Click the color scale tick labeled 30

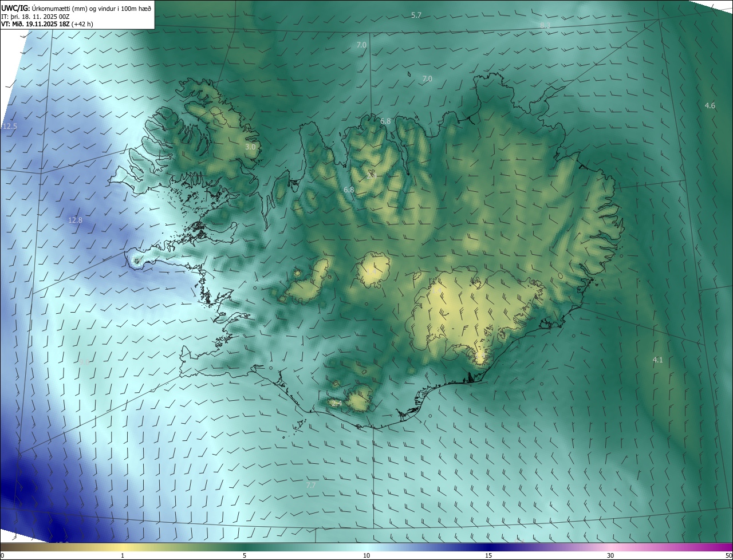(610, 555)
